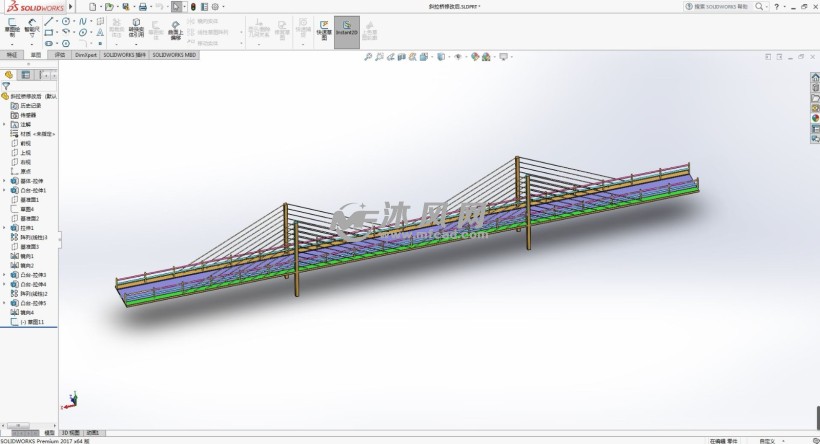Switch to the 特征 features tab

coord(12,54)
